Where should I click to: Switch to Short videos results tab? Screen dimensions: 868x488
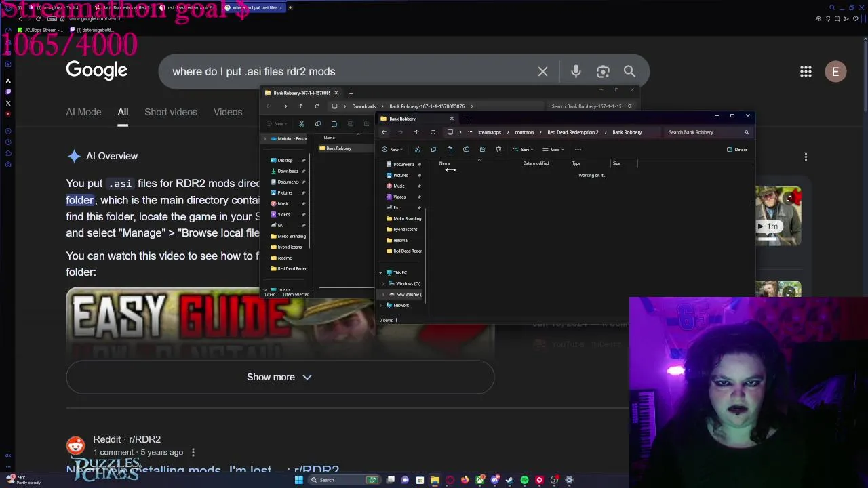pyautogui.click(x=171, y=112)
